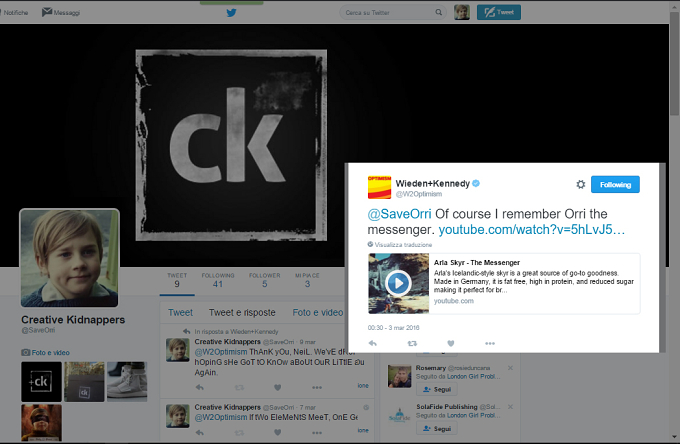Switch to the Tweet timeline tab

pyautogui.click(x=180, y=313)
